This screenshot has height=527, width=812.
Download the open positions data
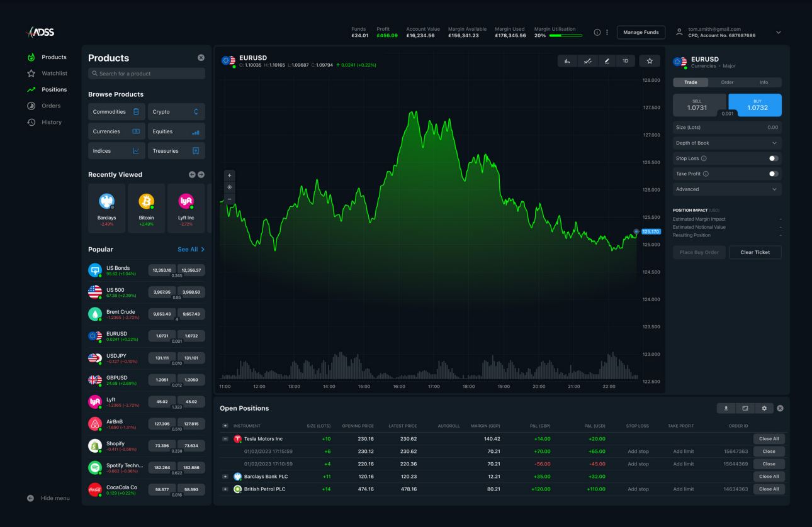(726, 408)
